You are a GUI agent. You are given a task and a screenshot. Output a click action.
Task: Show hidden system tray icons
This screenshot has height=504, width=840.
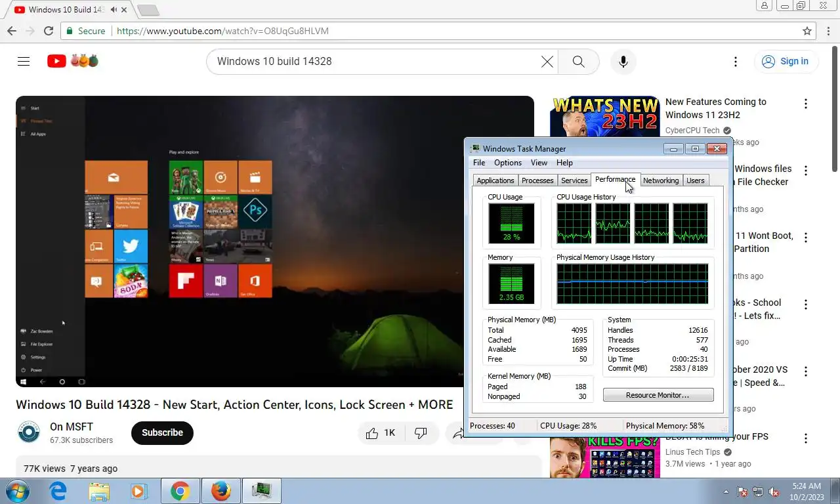click(x=726, y=492)
